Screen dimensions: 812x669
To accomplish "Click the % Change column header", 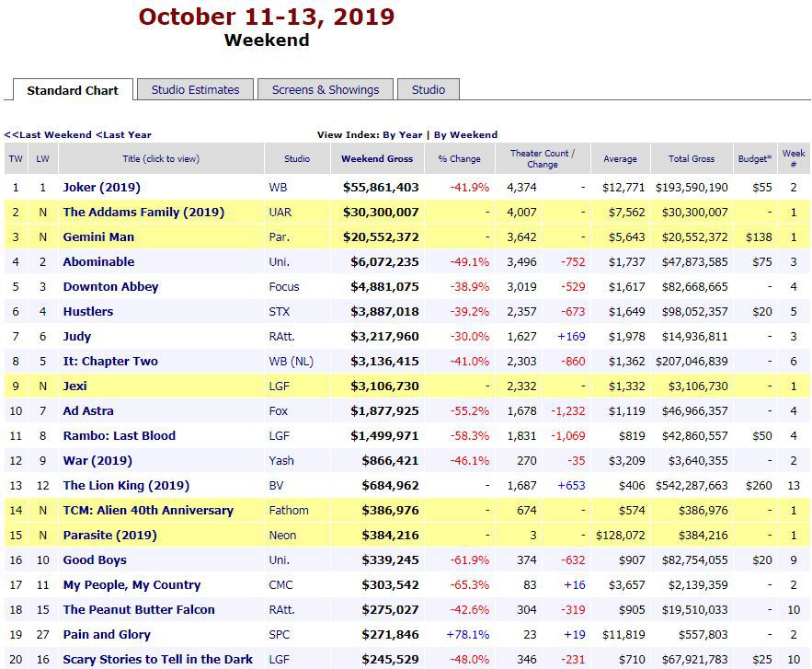I will point(460,158).
